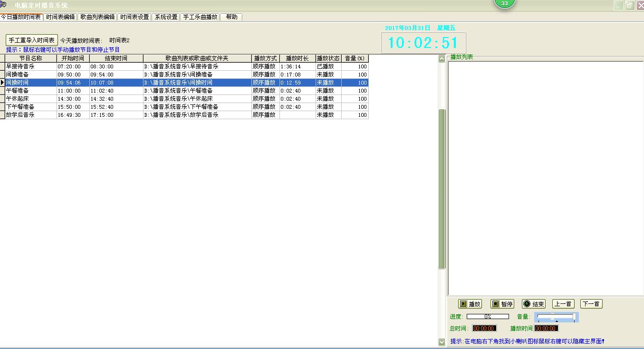Select the 午餐准备 program name cell
Screen dimensions: 644x349
click(31, 91)
